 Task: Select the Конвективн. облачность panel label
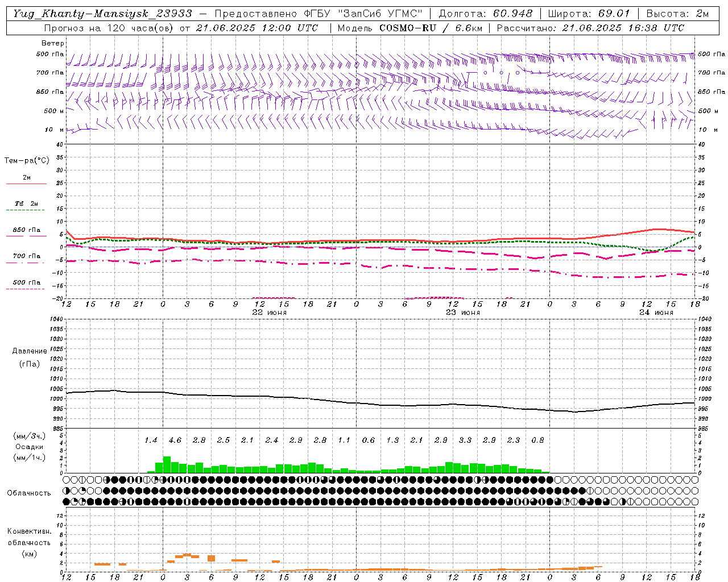(29, 537)
